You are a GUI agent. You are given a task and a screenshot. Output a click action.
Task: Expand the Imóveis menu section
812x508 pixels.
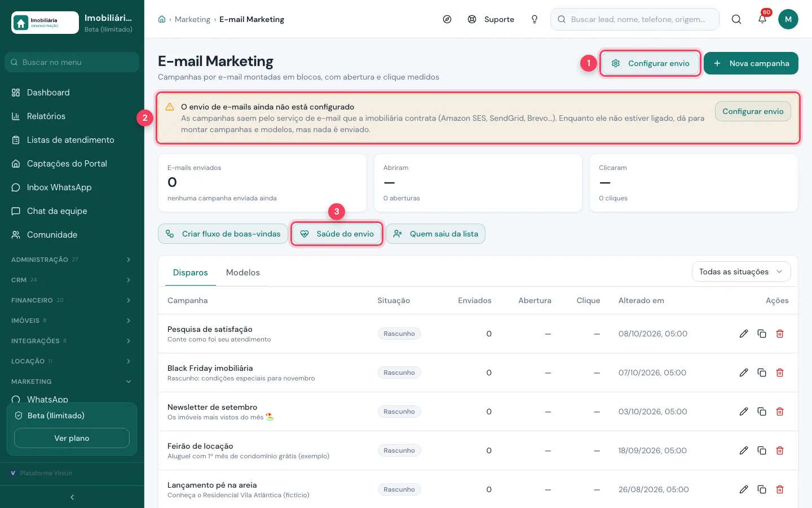click(x=72, y=321)
